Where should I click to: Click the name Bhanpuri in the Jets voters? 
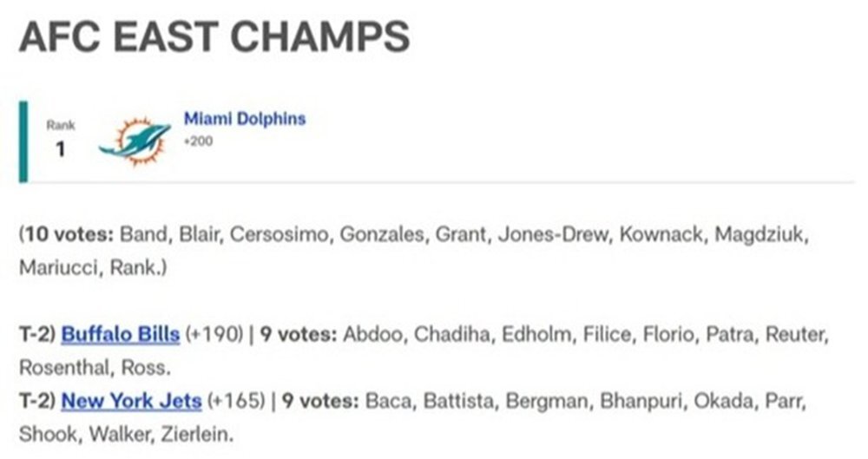click(641, 400)
